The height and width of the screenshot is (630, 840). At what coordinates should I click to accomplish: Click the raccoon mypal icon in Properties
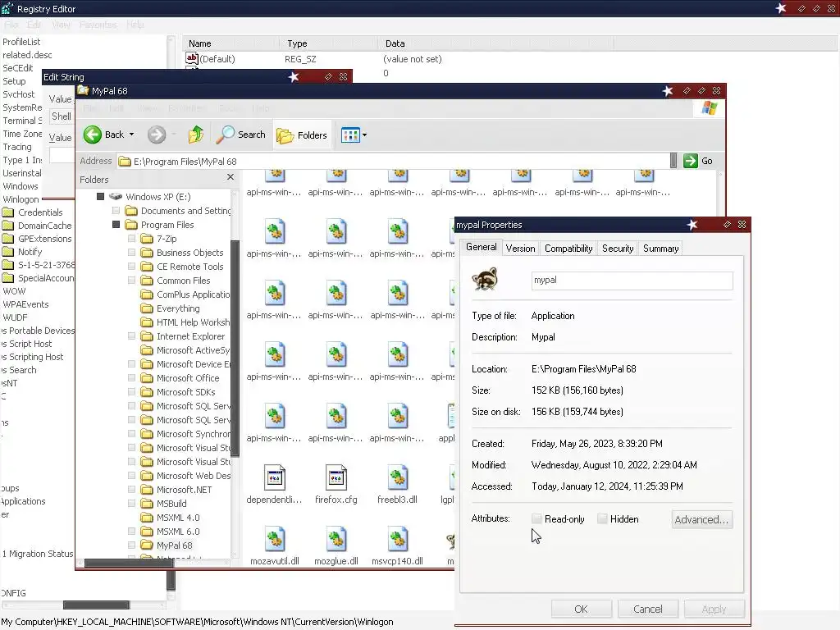point(485,280)
